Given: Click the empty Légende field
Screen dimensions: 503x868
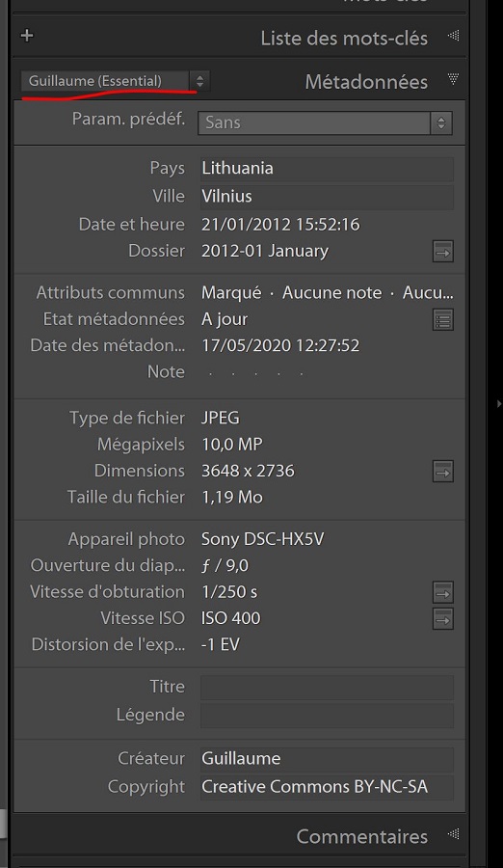Looking at the screenshot, I should [327, 716].
